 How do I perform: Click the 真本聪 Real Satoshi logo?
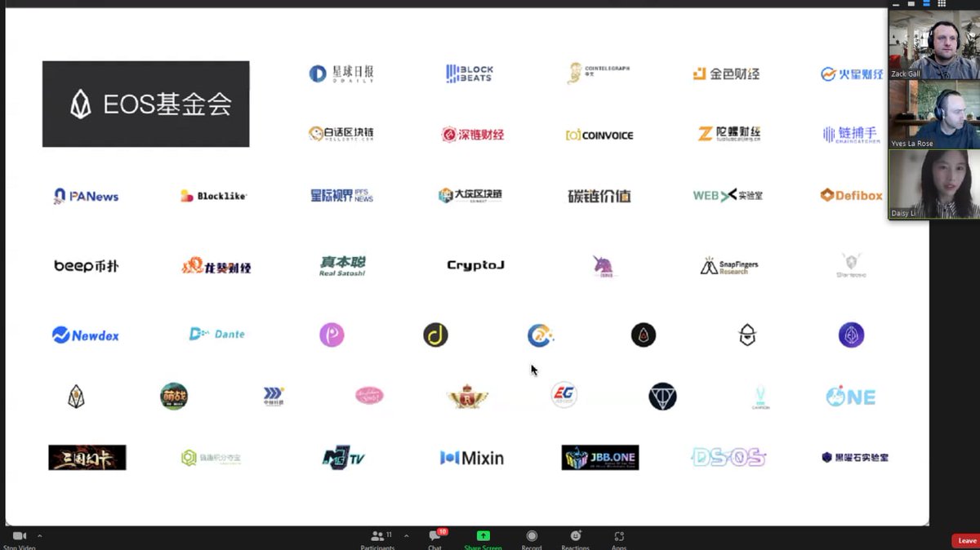pyautogui.click(x=342, y=266)
